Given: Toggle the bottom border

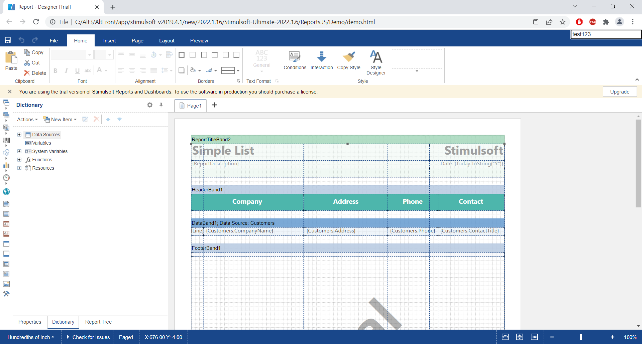Looking at the screenshot, I should click(x=236, y=55).
